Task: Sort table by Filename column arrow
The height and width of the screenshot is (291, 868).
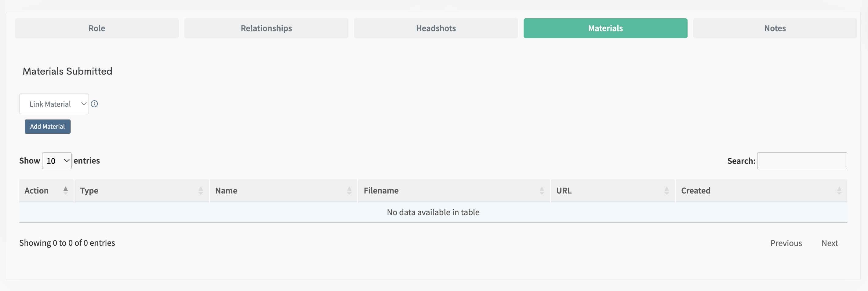Action: point(542,190)
